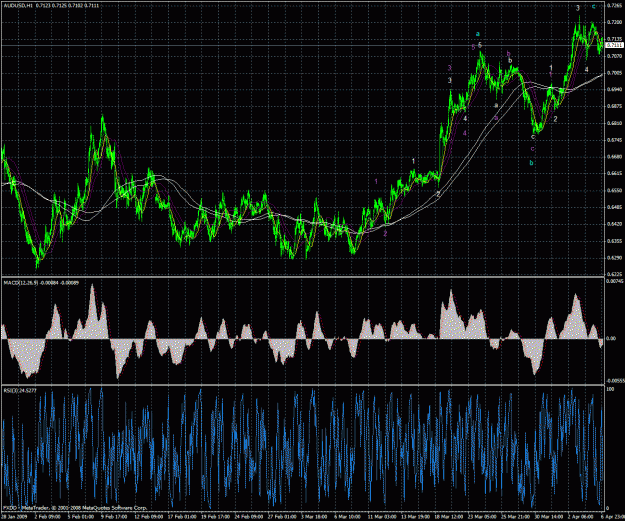Click the magenta wave label 5

point(473,47)
